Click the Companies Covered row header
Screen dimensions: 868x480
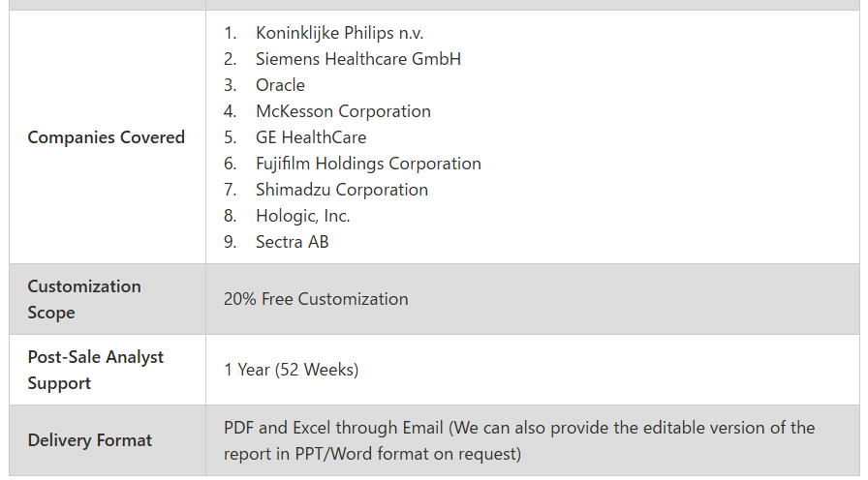click(107, 137)
